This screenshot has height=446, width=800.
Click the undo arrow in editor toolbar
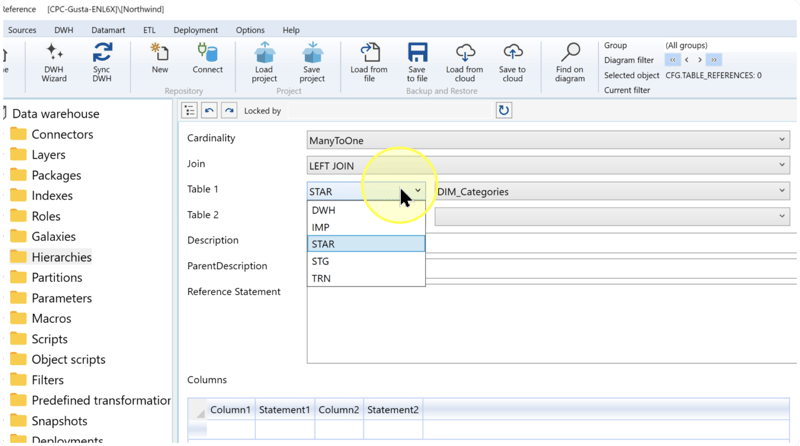tap(209, 110)
